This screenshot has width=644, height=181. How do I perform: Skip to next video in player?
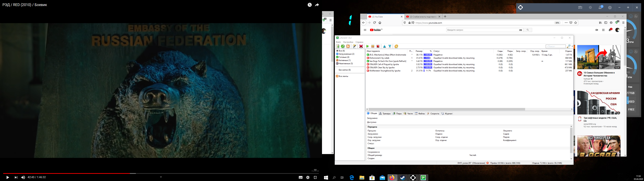tap(16, 177)
